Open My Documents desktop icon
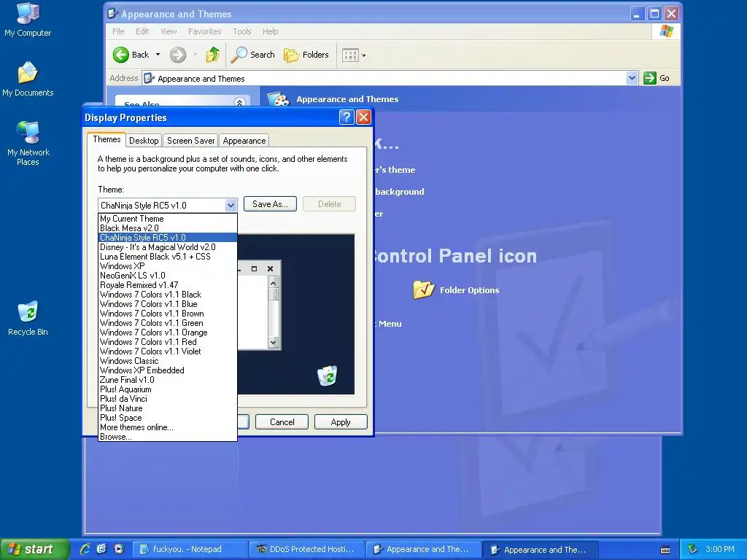This screenshot has width=747, height=560. point(28,79)
